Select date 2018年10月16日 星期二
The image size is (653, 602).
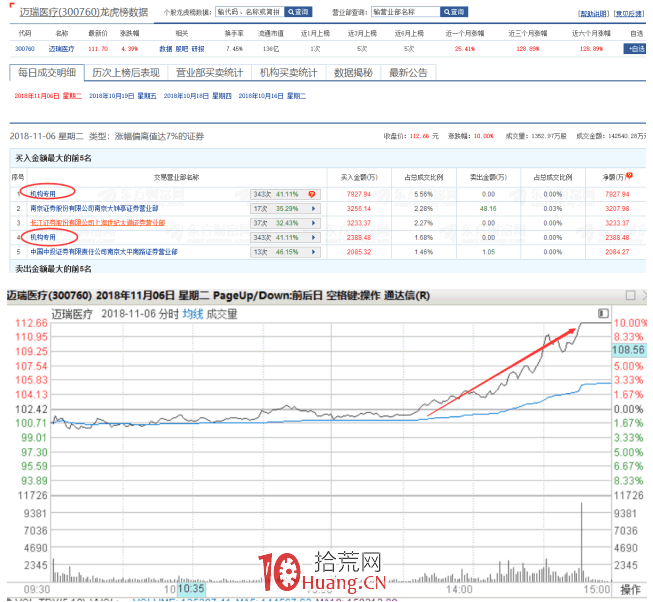tap(272, 96)
